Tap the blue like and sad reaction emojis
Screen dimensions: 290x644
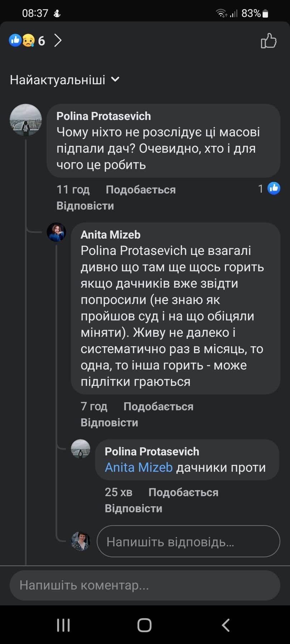(22, 40)
